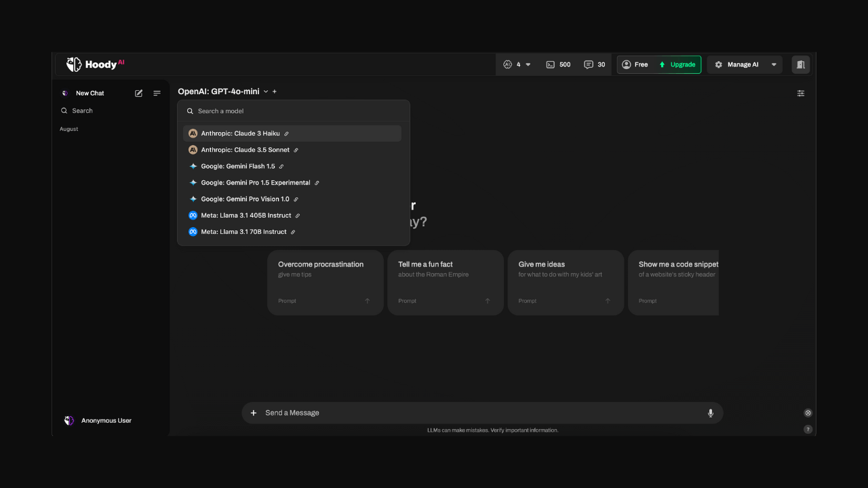Click the sidebar list menu icon
The height and width of the screenshot is (488, 868).
point(157,93)
